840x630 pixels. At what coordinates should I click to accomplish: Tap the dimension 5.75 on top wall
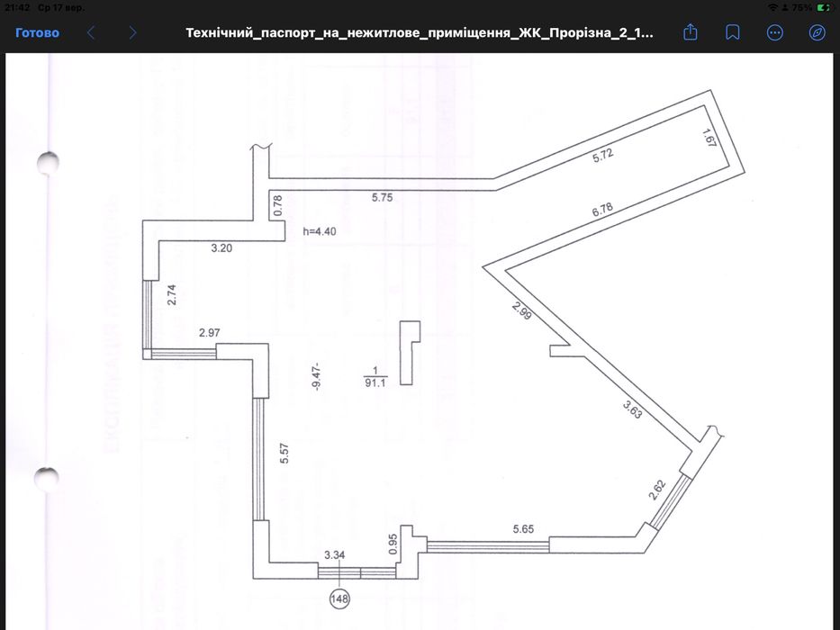[x=382, y=197]
